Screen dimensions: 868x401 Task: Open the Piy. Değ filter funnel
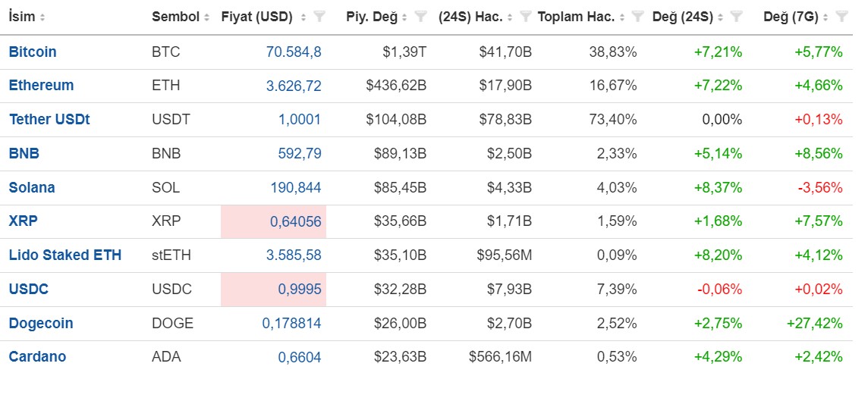click(x=420, y=17)
